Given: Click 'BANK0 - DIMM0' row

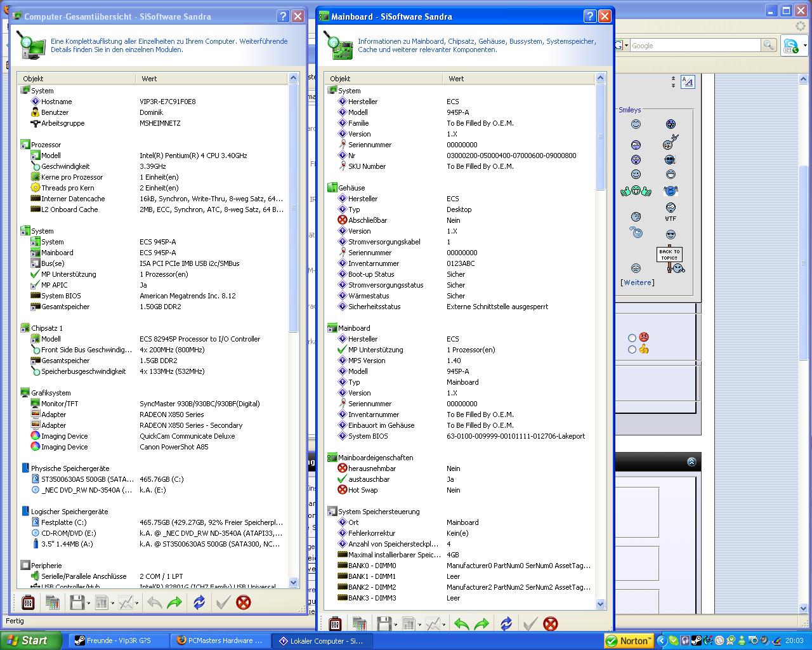Looking at the screenshot, I should click(x=460, y=566).
